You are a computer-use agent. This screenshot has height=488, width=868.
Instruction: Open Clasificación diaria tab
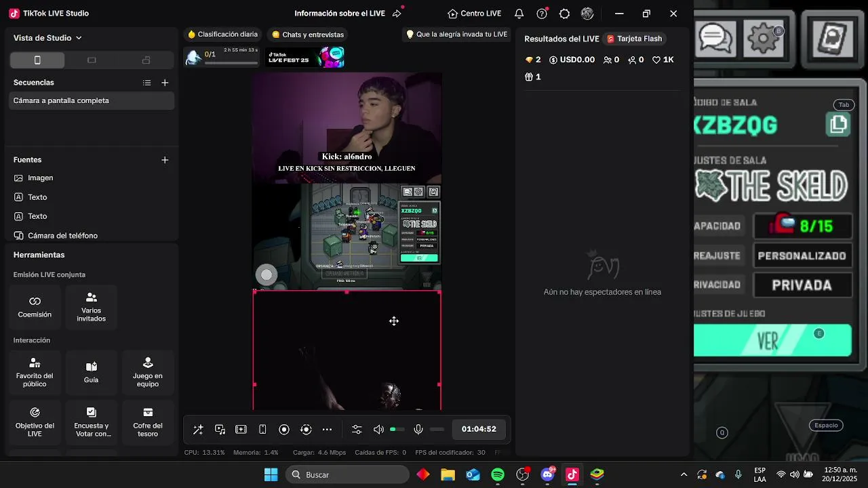(x=222, y=35)
